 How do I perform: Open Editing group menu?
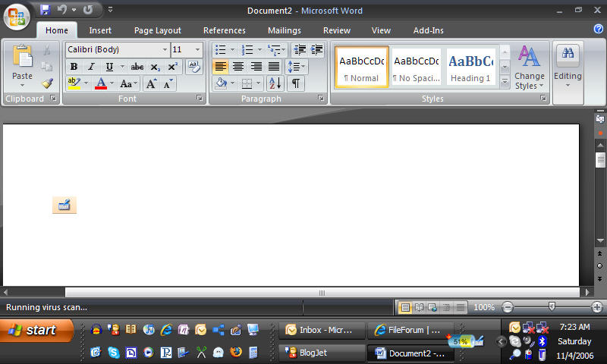(568, 67)
